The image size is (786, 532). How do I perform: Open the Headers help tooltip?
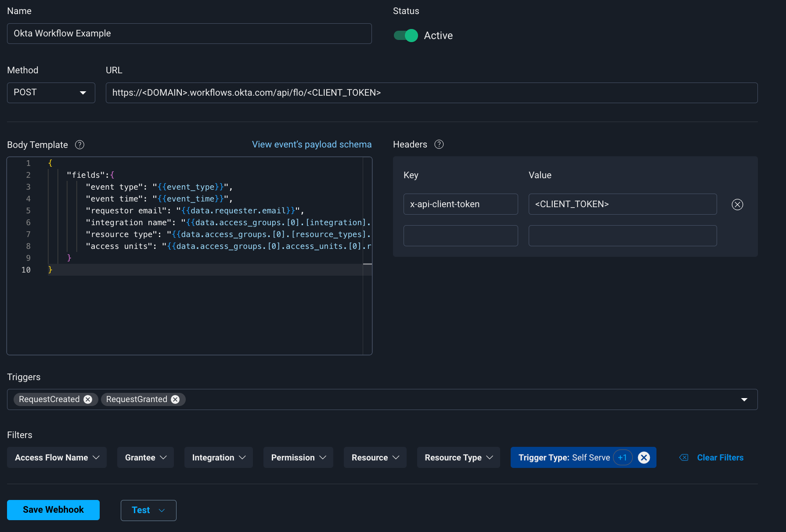point(439,144)
